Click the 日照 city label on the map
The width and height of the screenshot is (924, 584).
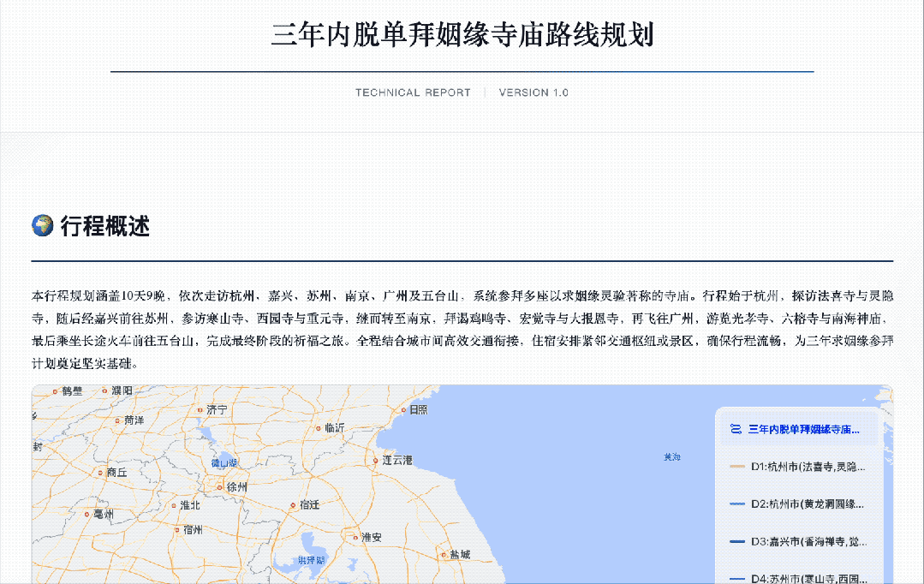click(x=419, y=409)
